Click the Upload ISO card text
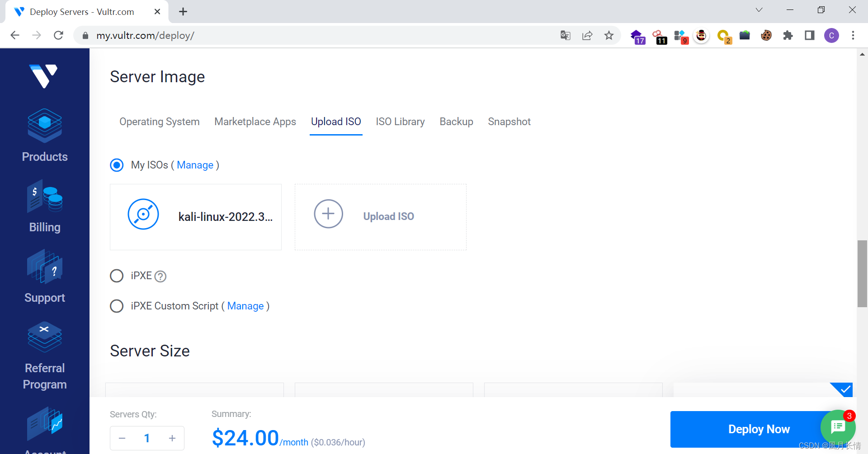 point(388,216)
